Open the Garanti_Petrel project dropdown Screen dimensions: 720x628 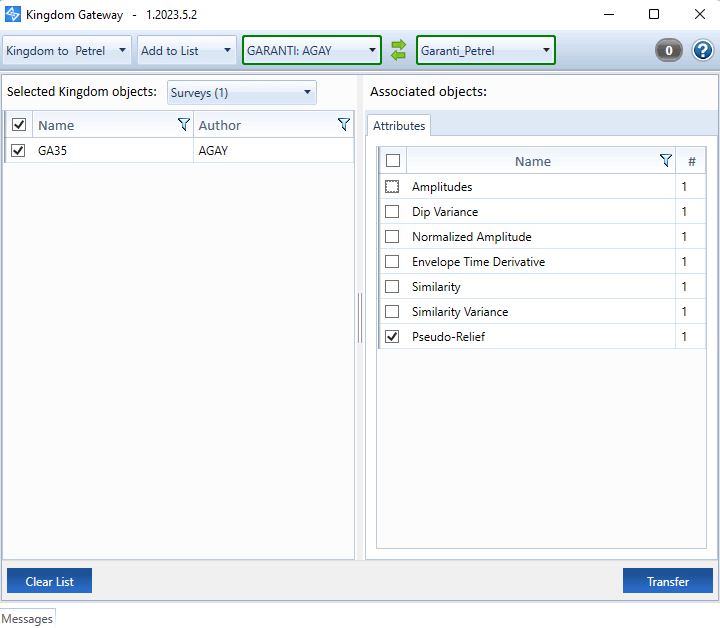[486, 50]
